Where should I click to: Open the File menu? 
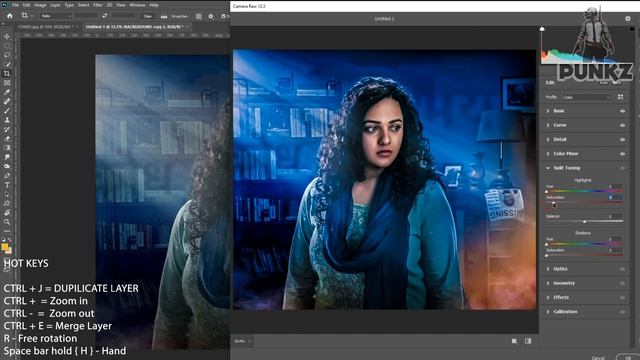(15, 5)
